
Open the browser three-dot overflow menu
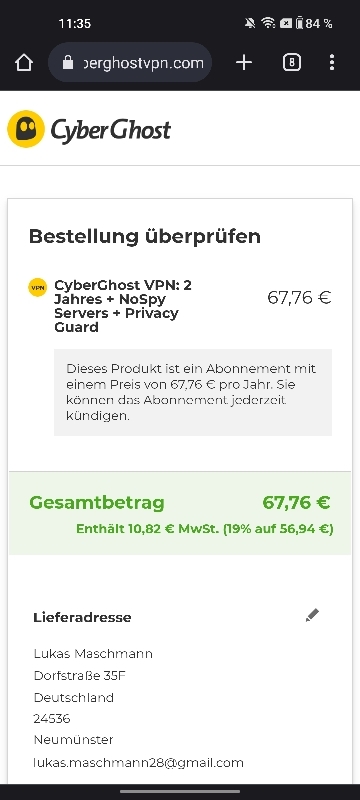pyautogui.click(x=332, y=63)
